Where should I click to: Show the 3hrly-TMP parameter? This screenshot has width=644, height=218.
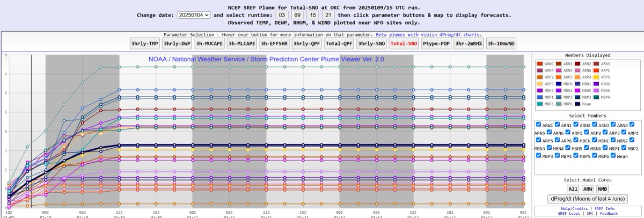coord(144,44)
